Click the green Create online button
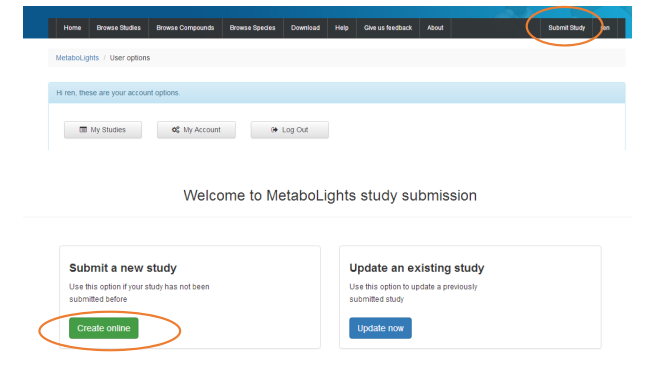Viewport: 650px width, 380px height. 104,328
